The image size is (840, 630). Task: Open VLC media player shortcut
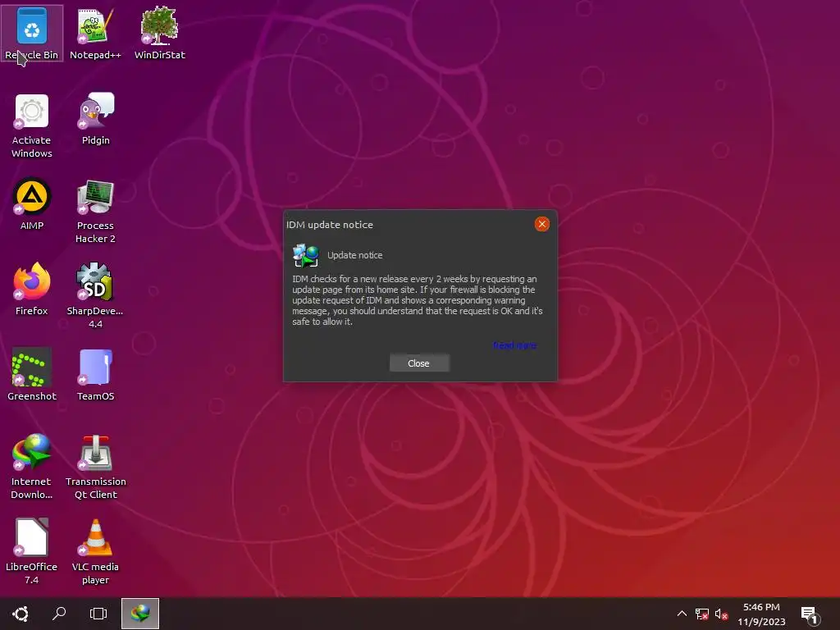tap(95, 552)
